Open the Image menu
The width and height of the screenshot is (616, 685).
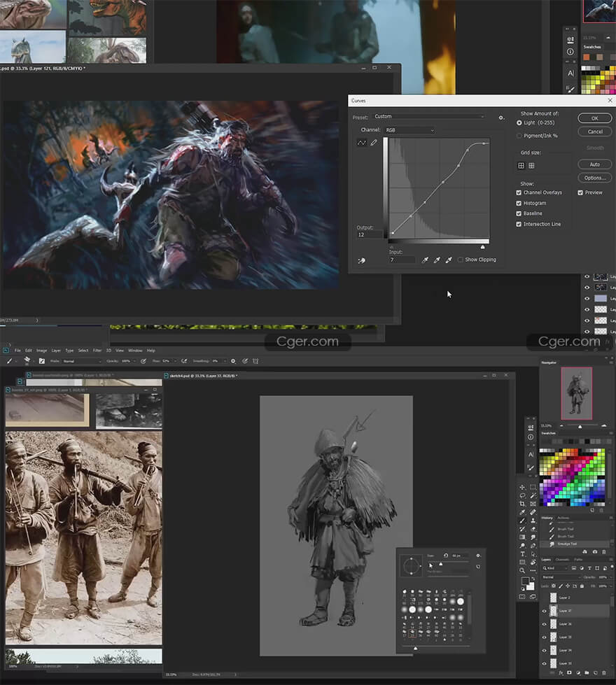point(41,351)
